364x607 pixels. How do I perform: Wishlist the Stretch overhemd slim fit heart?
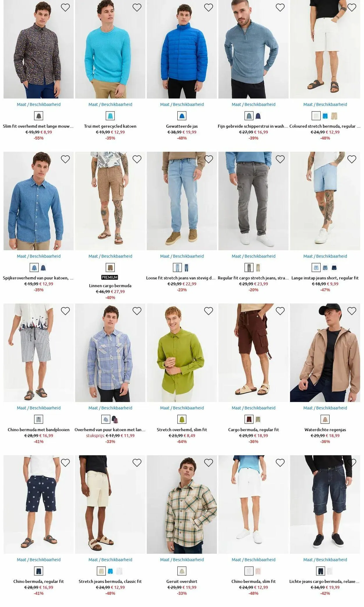(x=208, y=311)
